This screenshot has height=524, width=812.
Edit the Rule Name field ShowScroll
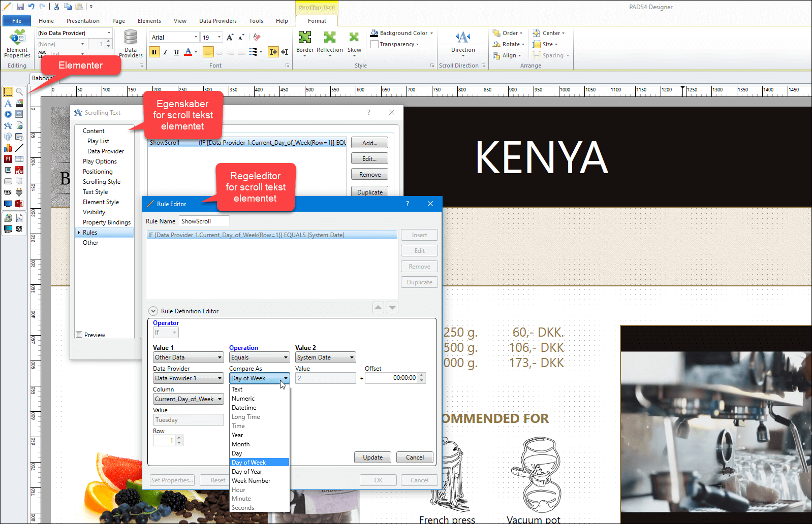point(204,221)
